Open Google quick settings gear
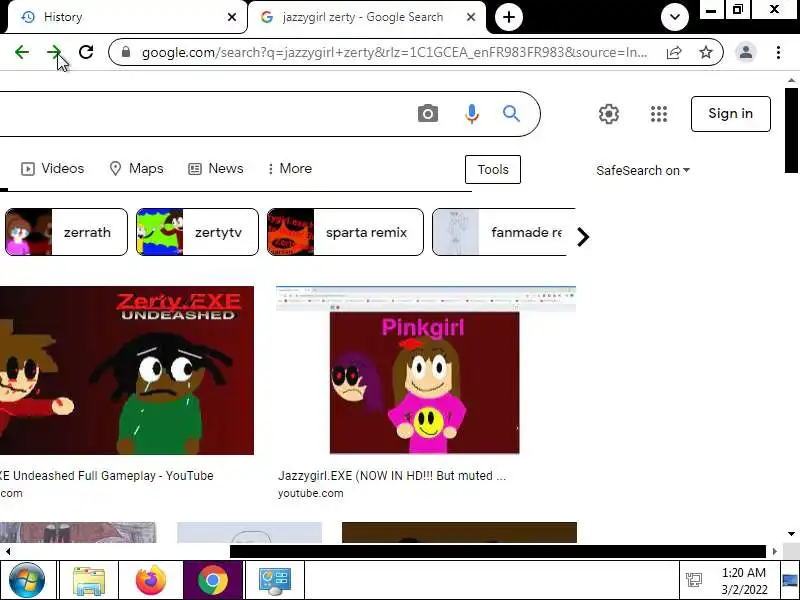Screen dimensions: 800x600 tap(609, 114)
